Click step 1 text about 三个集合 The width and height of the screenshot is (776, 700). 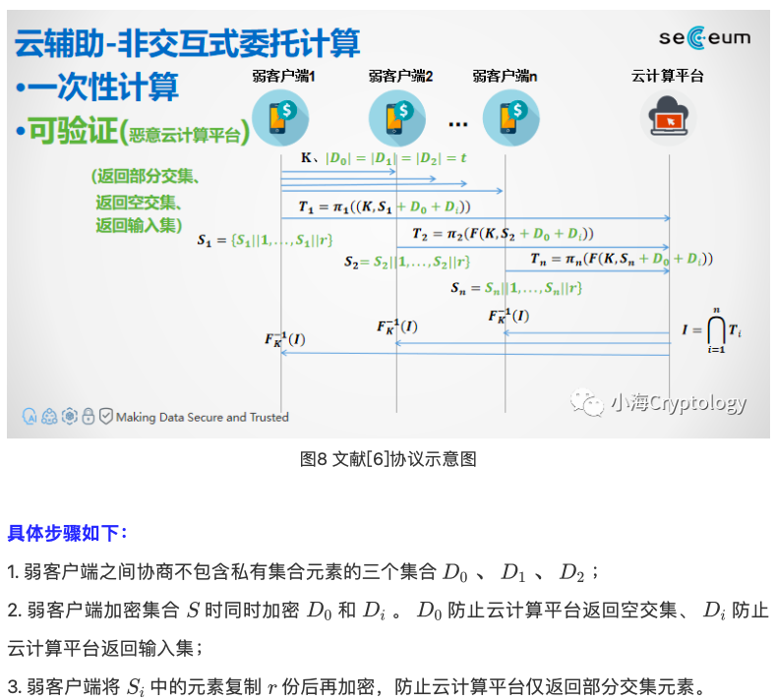pyautogui.click(x=303, y=572)
